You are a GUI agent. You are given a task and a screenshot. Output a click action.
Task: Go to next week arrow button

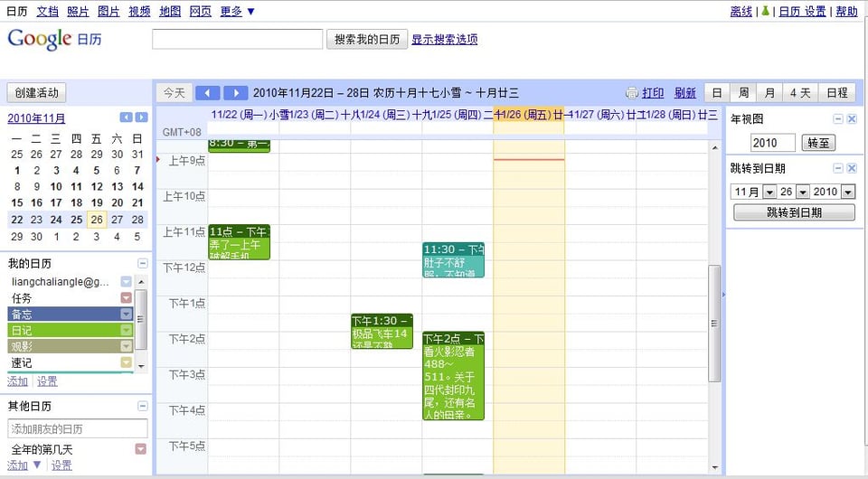[x=235, y=93]
